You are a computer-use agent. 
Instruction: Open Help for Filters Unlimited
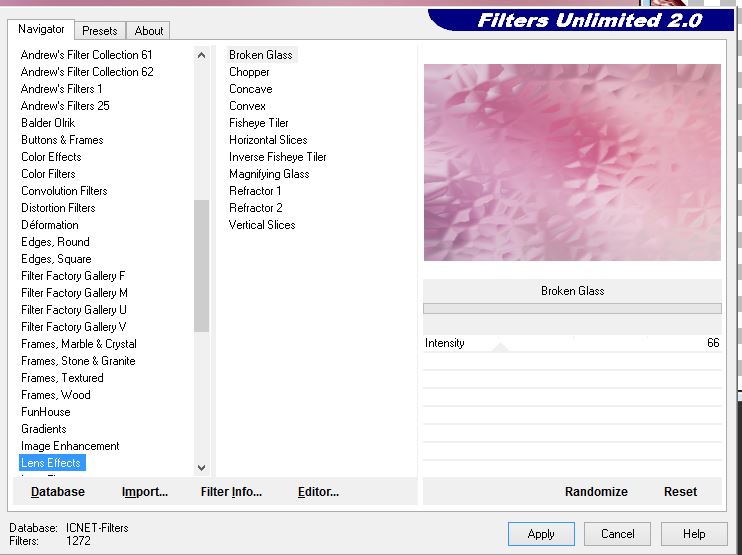point(694,534)
